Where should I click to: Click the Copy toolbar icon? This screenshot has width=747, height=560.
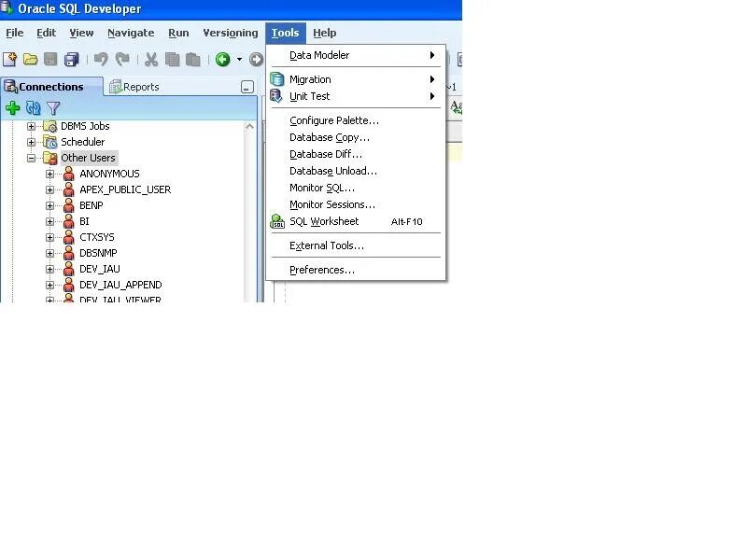click(x=173, y=60)
